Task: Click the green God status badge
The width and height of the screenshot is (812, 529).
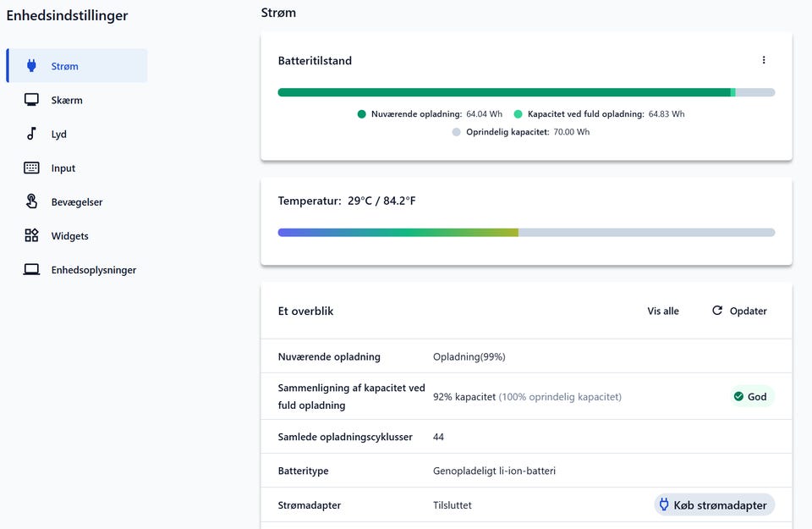Action: click(x=750, y=396)
